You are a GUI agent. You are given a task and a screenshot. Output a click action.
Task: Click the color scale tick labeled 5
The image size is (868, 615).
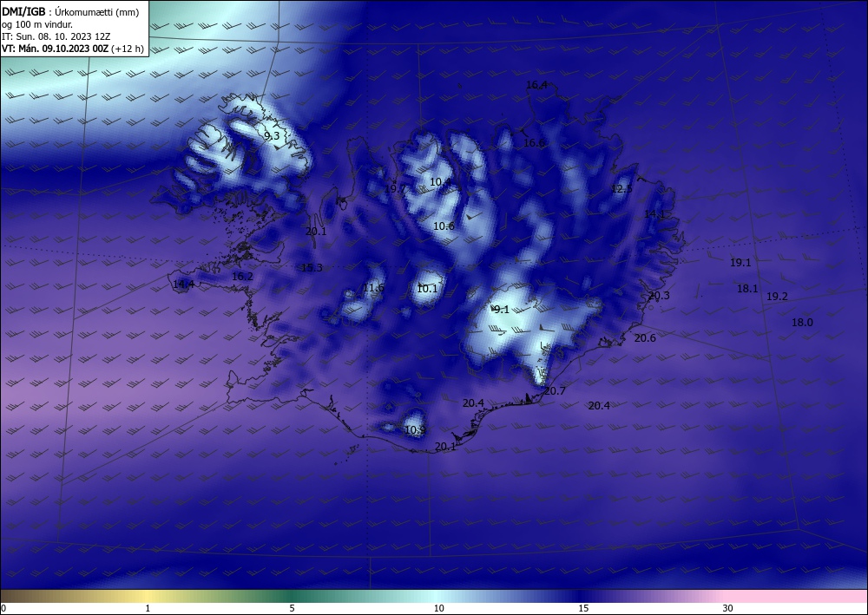[292, 608]
